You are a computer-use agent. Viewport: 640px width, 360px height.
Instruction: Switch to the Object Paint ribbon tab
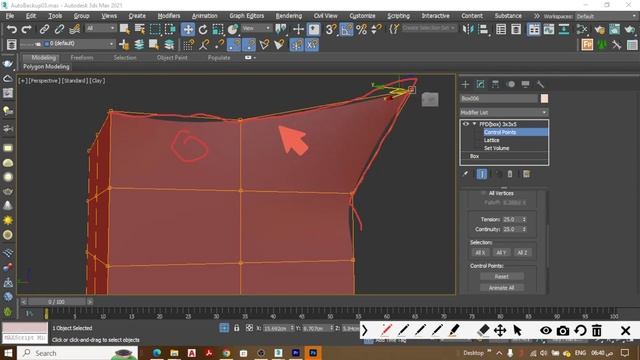(x=172, y=58)
